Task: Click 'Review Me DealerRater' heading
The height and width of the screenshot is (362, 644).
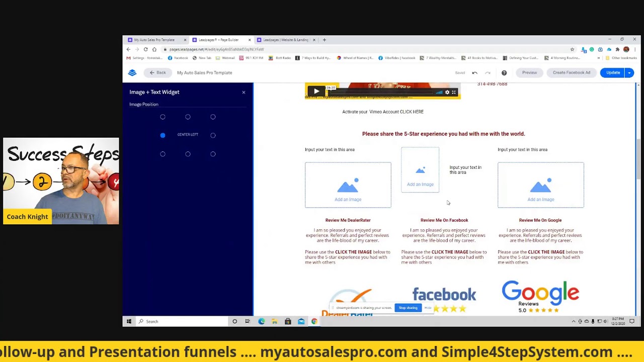Action: 348,220
